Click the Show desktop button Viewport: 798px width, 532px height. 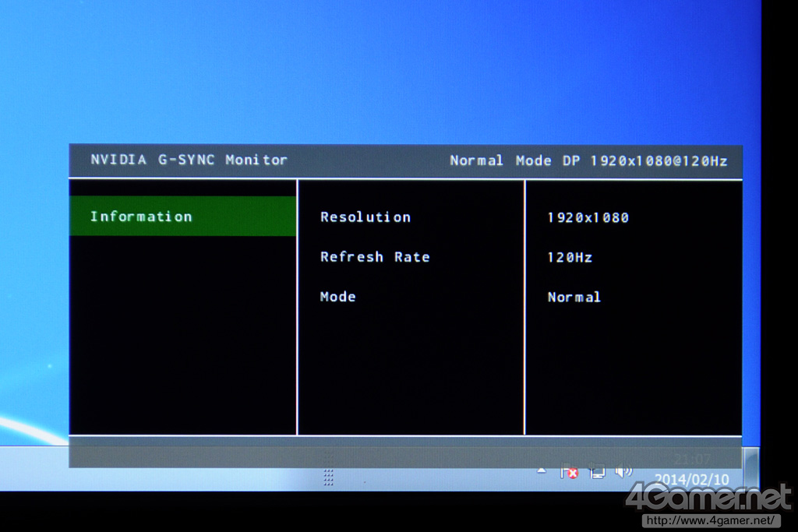coord(751,468)
